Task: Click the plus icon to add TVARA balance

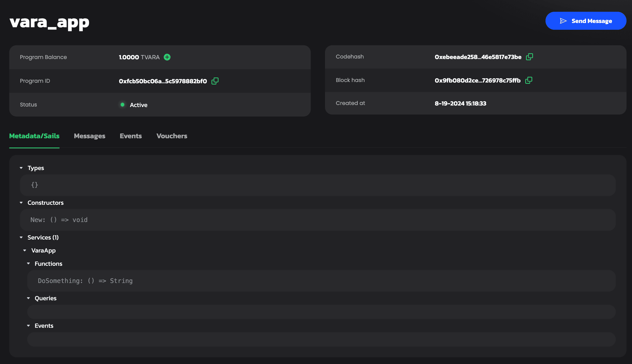Action: pyautogui.click(x=167, y=57)
